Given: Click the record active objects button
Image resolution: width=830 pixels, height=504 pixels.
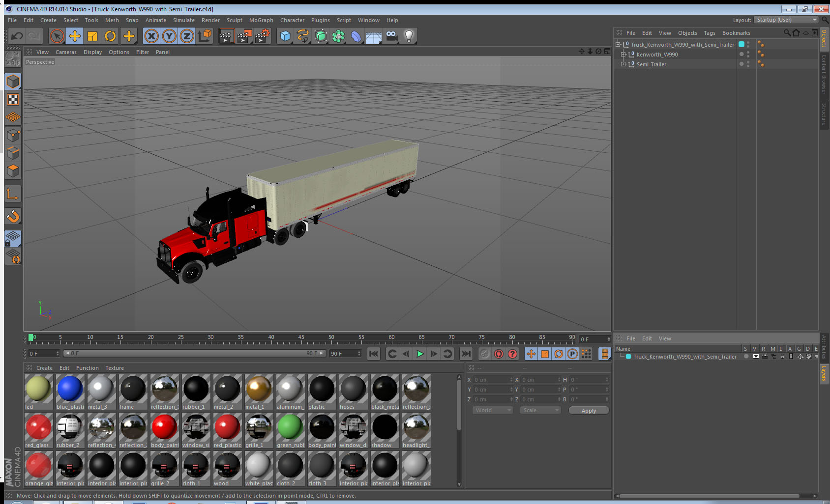Looking at the screenshot, I should point(485,354).
